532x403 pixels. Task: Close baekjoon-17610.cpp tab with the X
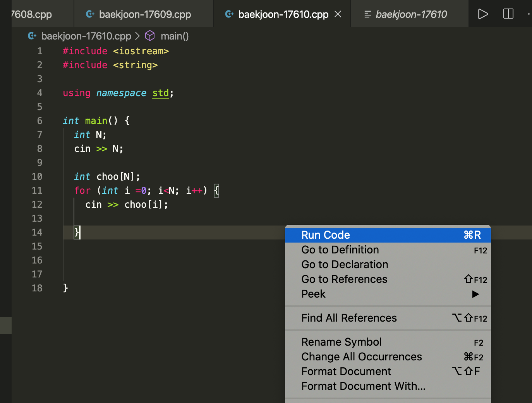point(337,14)
